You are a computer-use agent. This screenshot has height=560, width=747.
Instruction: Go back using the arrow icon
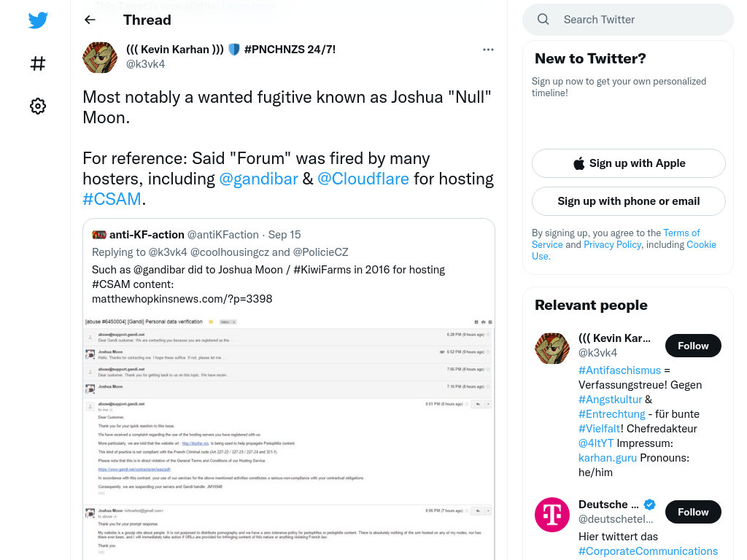[x=90, y=20]
